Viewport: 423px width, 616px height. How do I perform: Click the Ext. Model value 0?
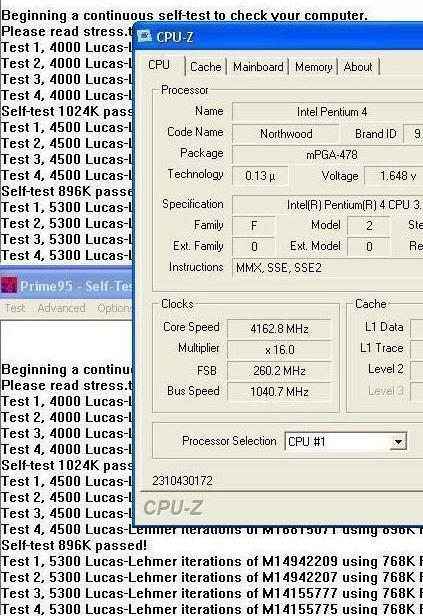point(369,247)
